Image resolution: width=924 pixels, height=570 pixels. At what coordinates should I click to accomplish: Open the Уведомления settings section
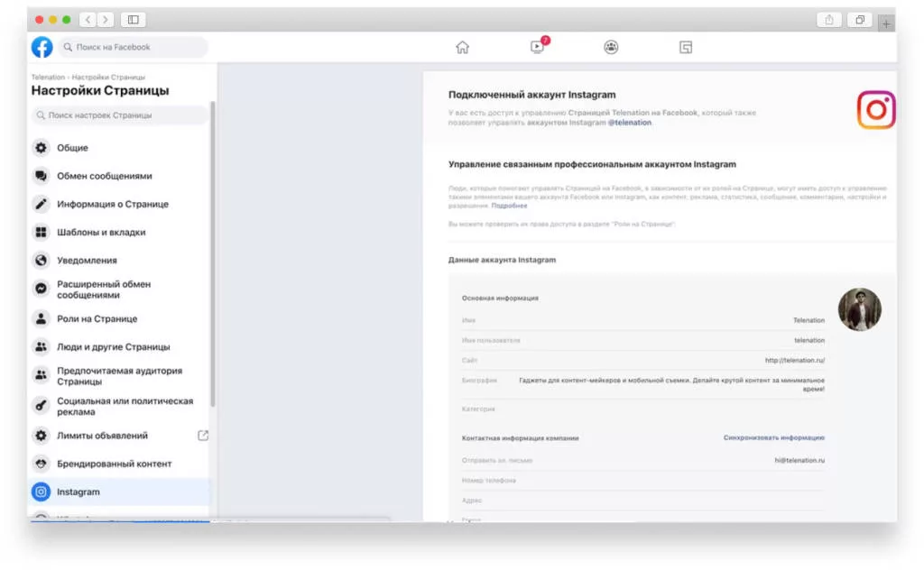click(120, 261)
